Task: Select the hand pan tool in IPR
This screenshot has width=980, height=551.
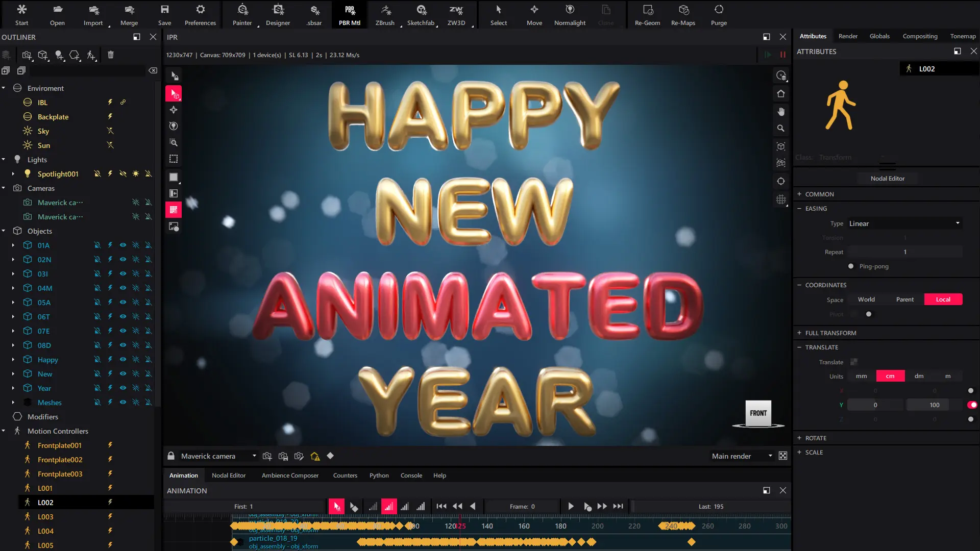Action: [x=781, y=112]
